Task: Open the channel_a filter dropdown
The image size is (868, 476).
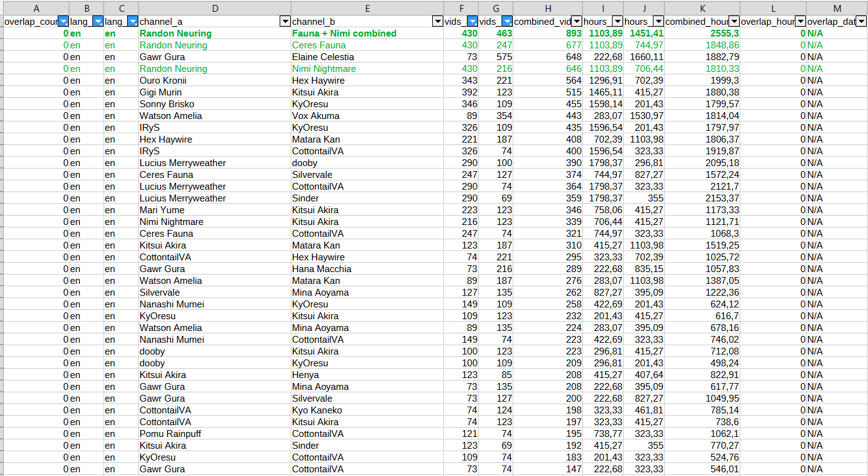Action: tap(285, 22)
